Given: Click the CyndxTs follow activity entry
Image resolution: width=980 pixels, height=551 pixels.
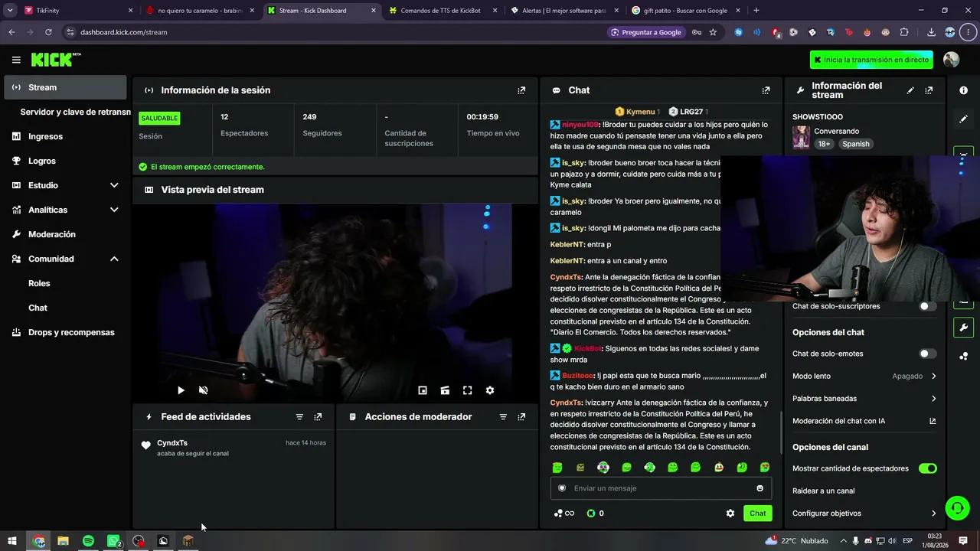Looking at the screenshot, I should point(234,448).
